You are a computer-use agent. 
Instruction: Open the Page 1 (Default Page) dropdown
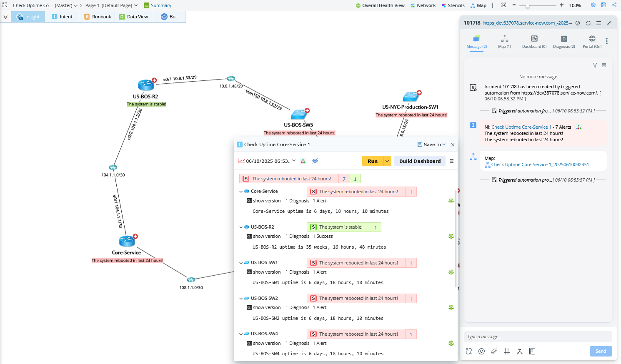[136, 5]
